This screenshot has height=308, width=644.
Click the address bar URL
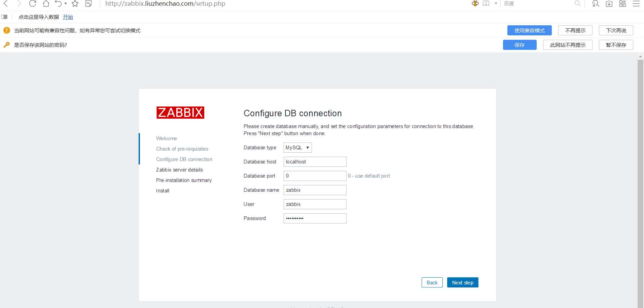pos(165,4)
